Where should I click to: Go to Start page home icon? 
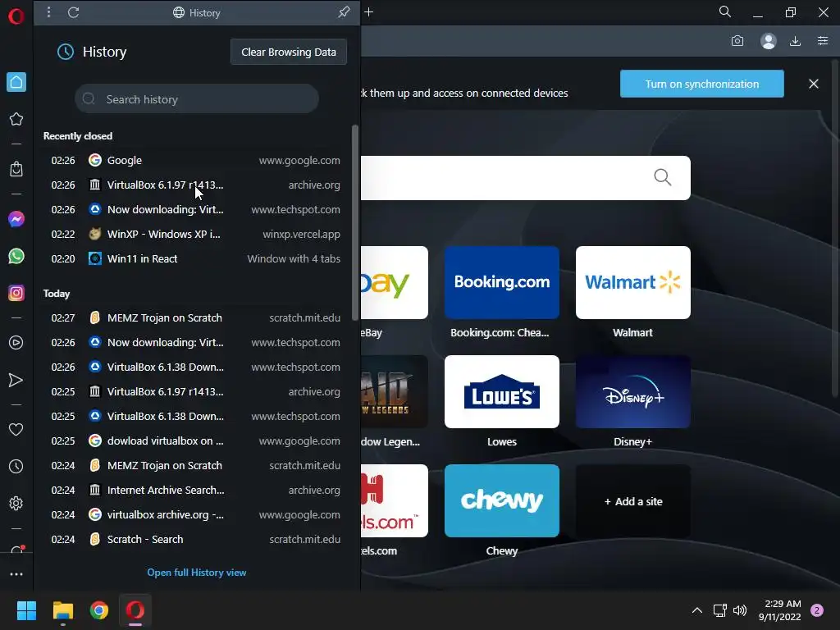(16, 82)
